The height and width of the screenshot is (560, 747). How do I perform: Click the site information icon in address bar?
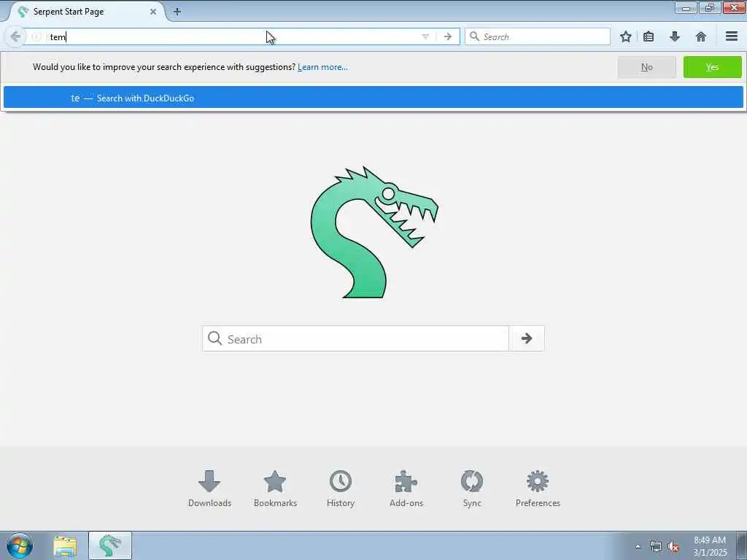36,36
